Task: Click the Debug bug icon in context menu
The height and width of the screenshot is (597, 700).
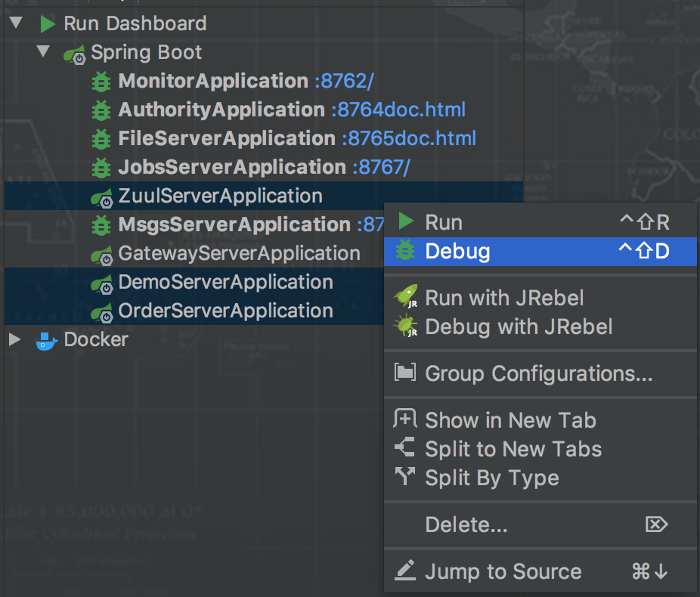Action: (405, 250)
